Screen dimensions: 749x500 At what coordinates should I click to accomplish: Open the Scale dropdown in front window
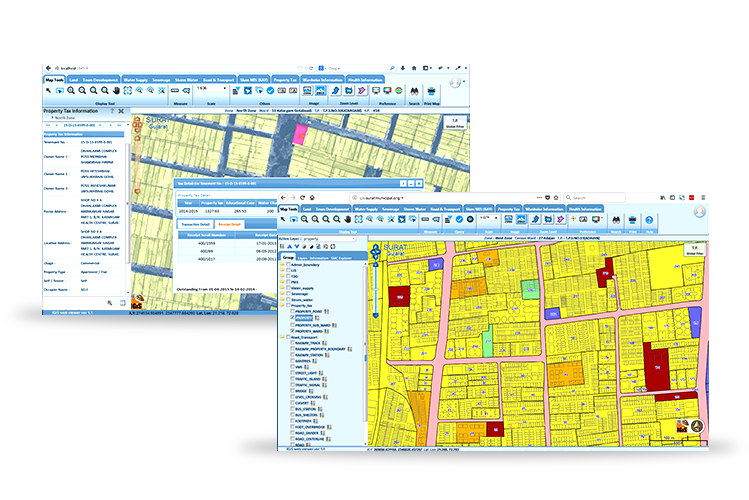click(489, 218)
